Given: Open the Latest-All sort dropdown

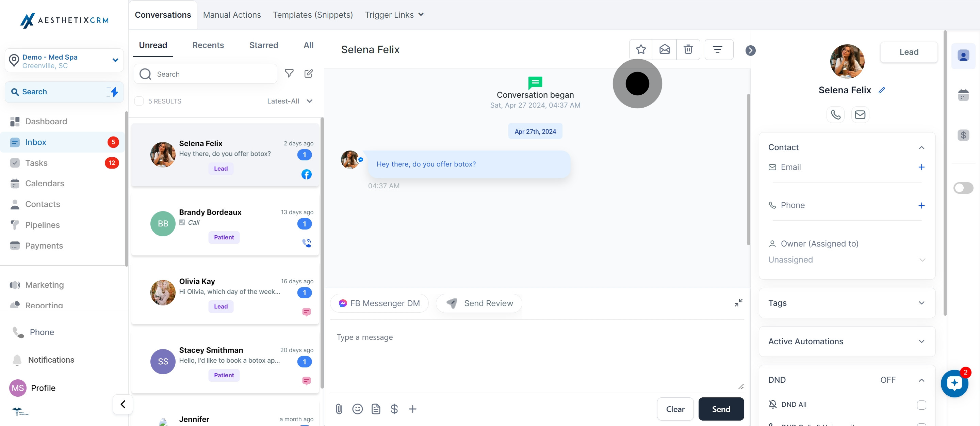Looking at the screenshot, I should (x=290, y=101).
